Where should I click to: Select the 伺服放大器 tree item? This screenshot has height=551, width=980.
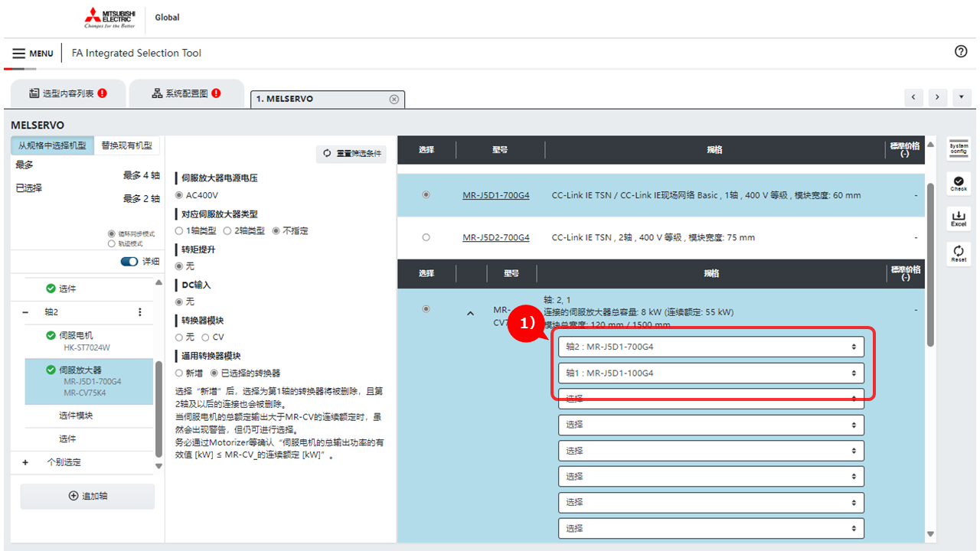pos(89,383)
